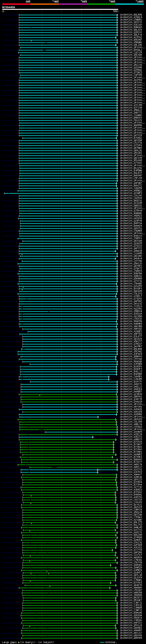Screen dimensions: 146x644
Task: Select the UniRef100_A2SQW0 label
Action: tap(131, 520)
